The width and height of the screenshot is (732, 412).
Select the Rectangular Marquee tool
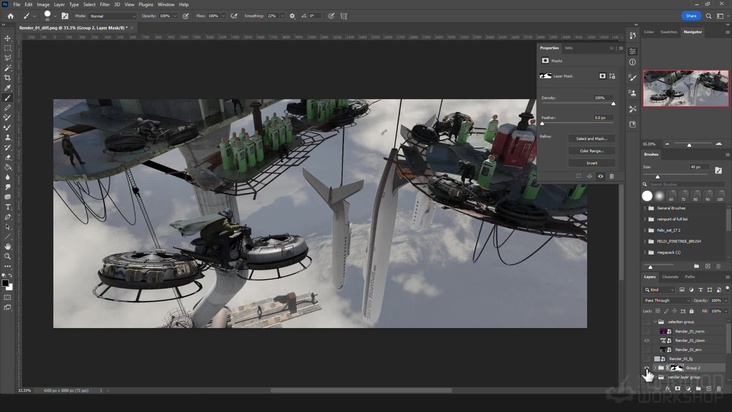(7, 48)
